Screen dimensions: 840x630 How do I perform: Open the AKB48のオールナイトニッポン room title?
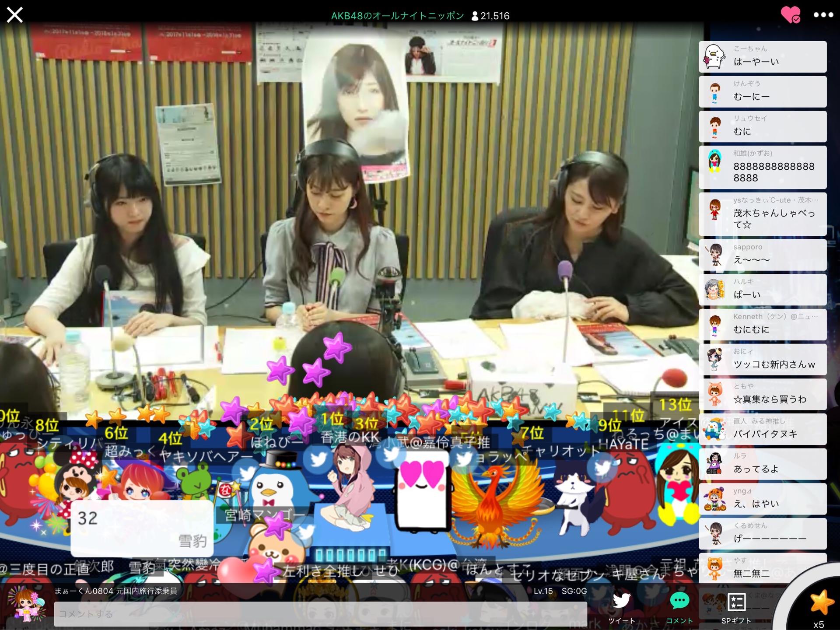point(397,16)
